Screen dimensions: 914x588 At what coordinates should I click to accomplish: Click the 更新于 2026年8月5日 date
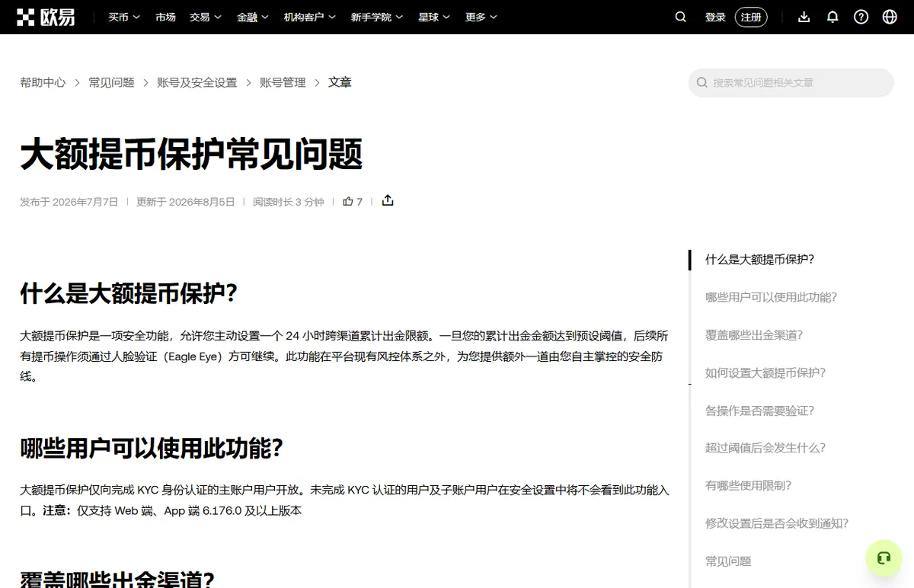(186, 202)
